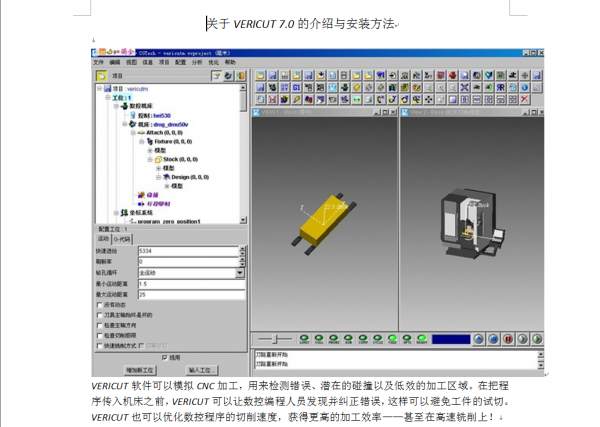Select the rotate-about-Y icon
This screenshot has width=600, height=427.
pyautogui.click(x=392, y=99)
